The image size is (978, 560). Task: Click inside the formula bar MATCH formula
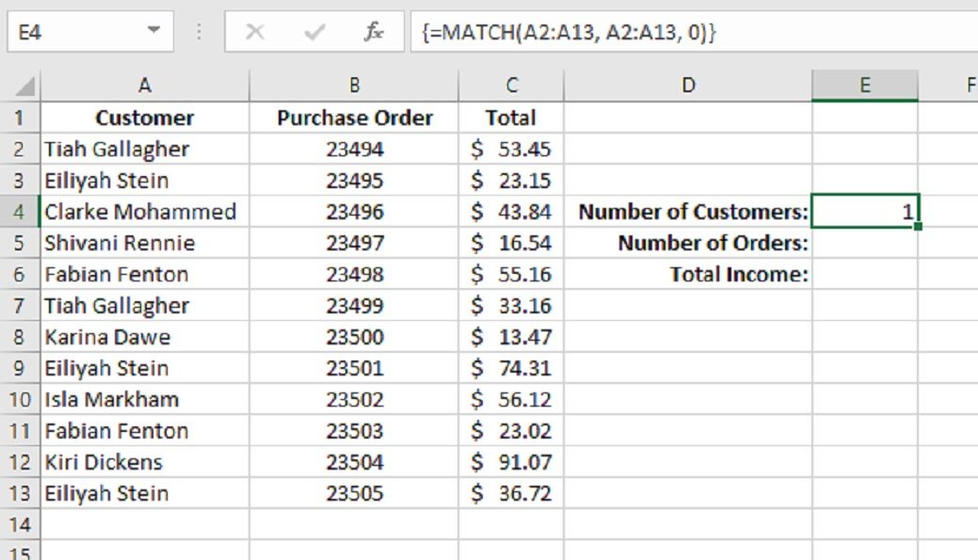pyautogui.click(x=569, y=32)
